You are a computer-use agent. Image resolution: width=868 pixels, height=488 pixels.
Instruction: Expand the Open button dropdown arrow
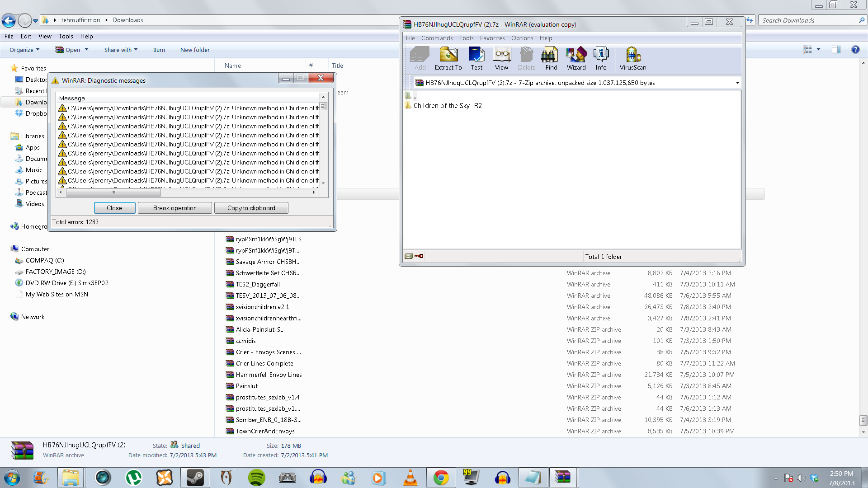point(86,50)
